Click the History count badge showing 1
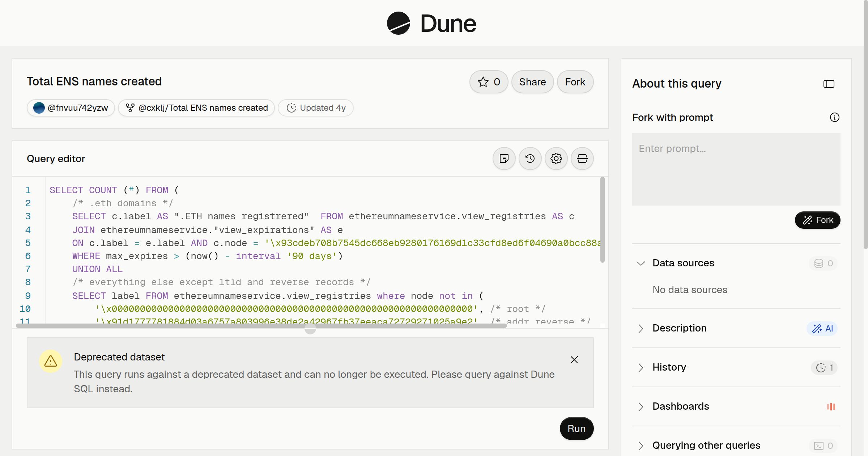Viewport: 868px width, 456px height. click(x=825, y=368)
